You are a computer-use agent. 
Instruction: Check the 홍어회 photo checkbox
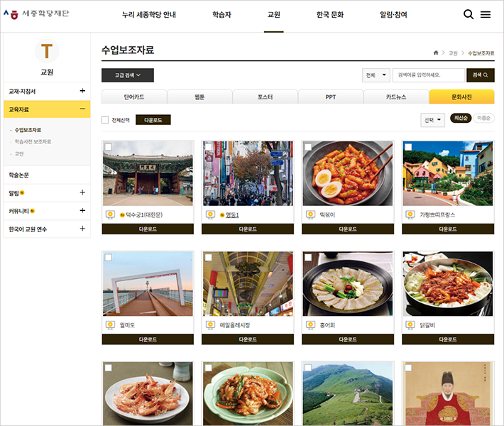pos(308,258)
